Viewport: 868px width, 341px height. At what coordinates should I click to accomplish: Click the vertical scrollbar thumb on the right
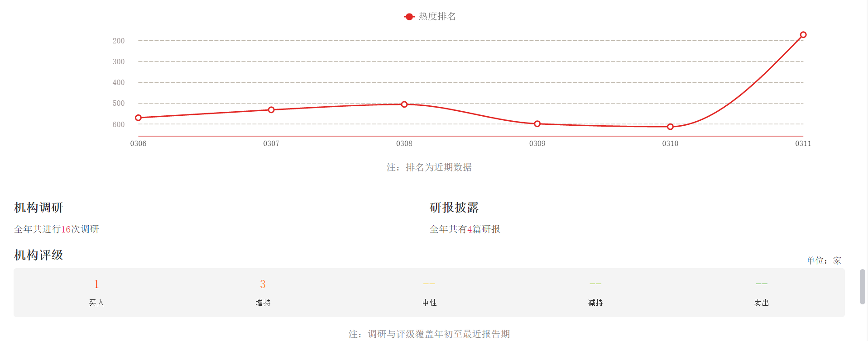click(863, 287)
